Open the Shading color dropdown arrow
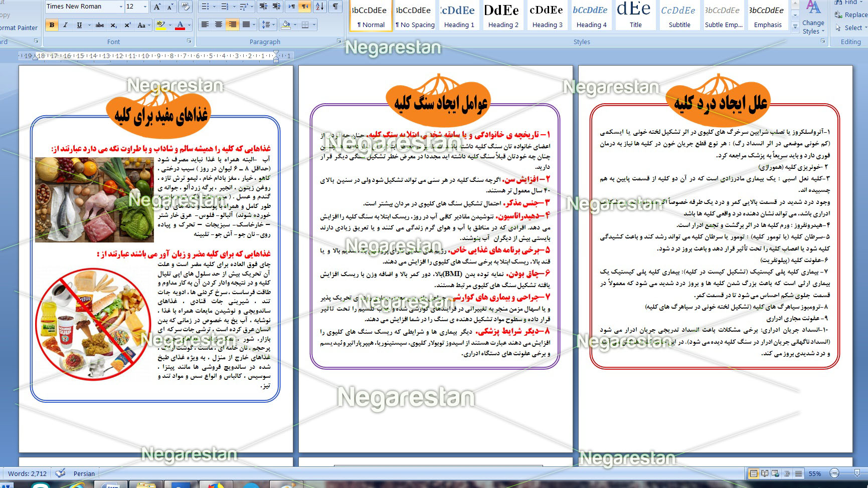868x488 pixels. pos(295,25)
